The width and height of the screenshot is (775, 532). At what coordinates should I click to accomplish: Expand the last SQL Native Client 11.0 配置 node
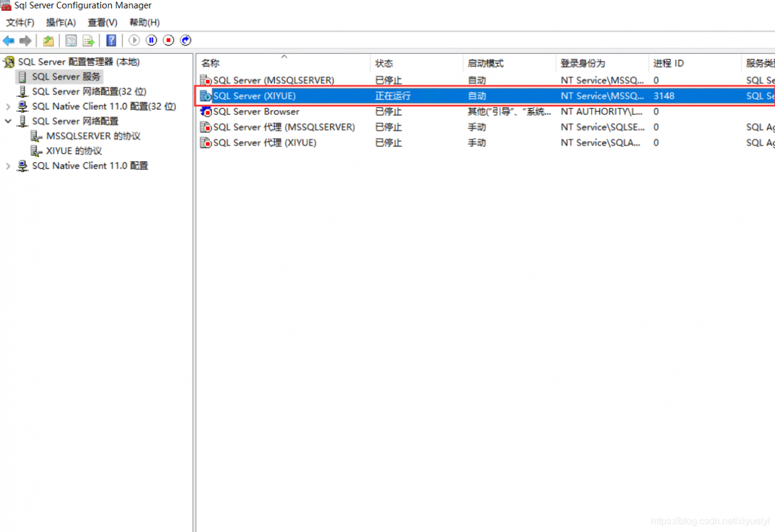(8, 166)
